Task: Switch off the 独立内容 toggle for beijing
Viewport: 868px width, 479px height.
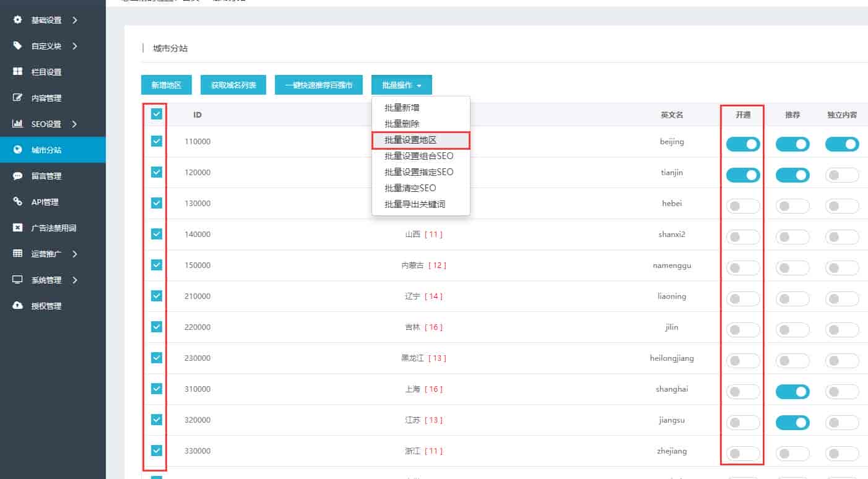Action: tap(842, 144)
